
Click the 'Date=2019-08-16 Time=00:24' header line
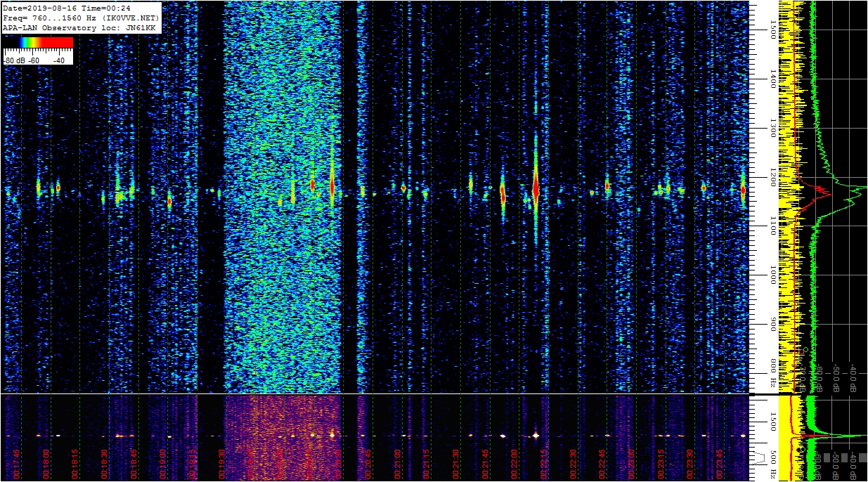pos(67,8)
